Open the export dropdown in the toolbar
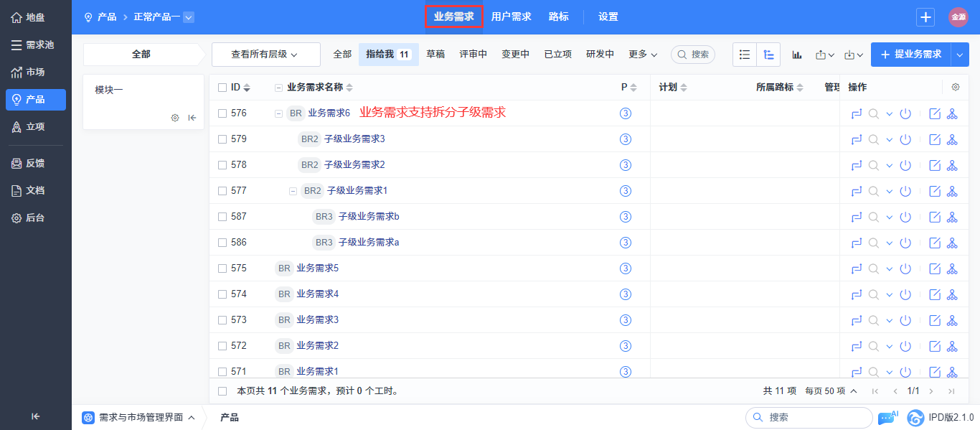Viewport: 980px width, 430px height. coord(825,55)
